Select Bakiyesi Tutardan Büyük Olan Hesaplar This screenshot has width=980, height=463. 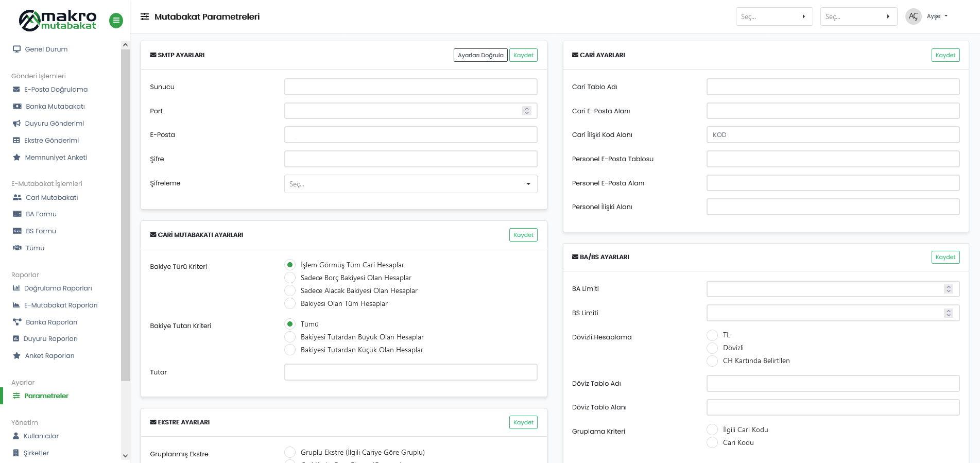click(290, 337)
